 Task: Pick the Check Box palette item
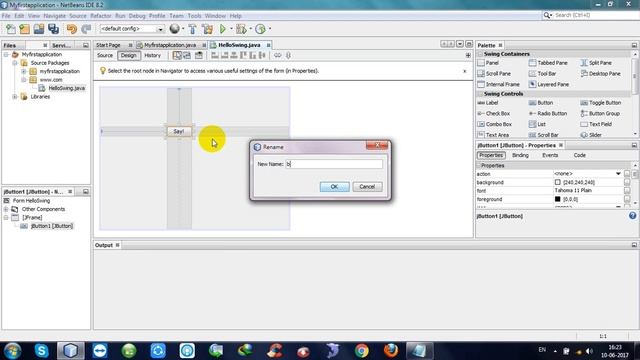pos(493,113)
